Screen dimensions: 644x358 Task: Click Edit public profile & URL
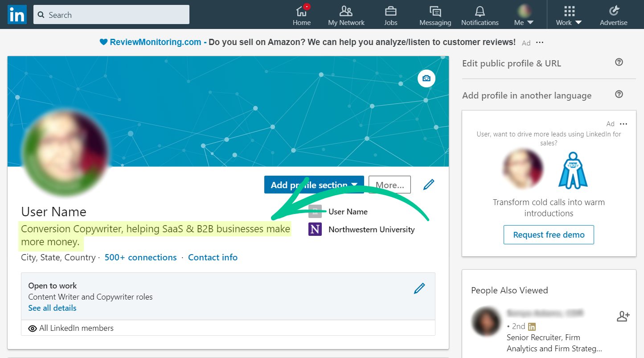[x=512, y=63]
